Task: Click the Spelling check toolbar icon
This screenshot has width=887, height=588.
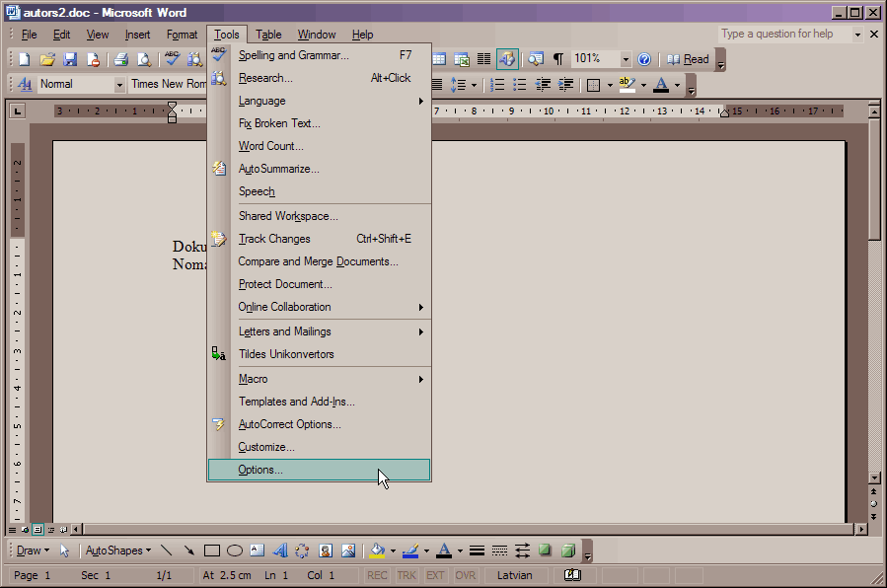Action: pyautogui.click(x=172, y=59)
